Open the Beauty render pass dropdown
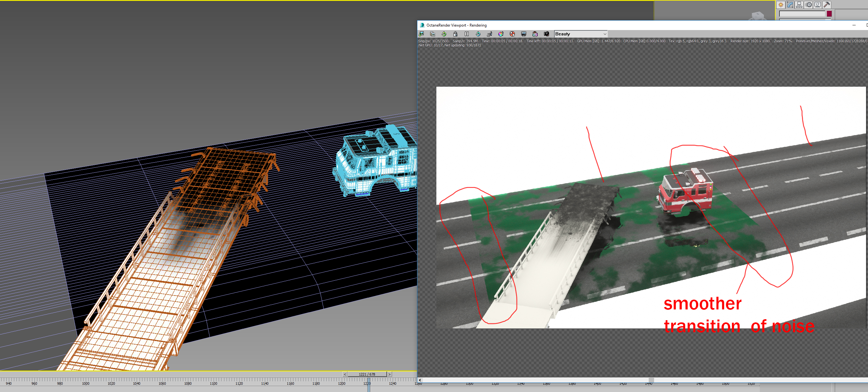 pos(581,34)
